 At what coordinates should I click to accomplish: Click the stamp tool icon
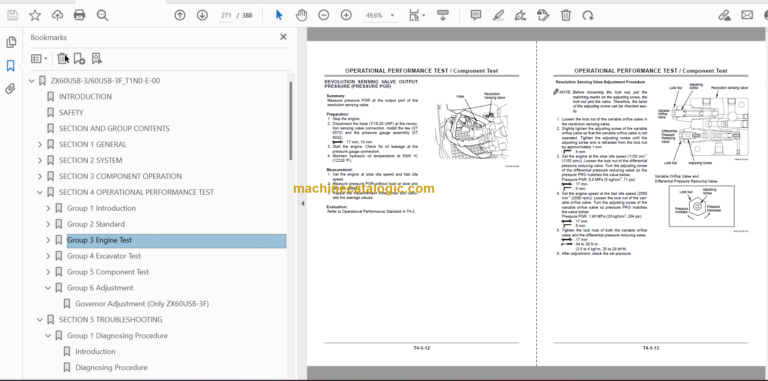(x=543, y=15)
